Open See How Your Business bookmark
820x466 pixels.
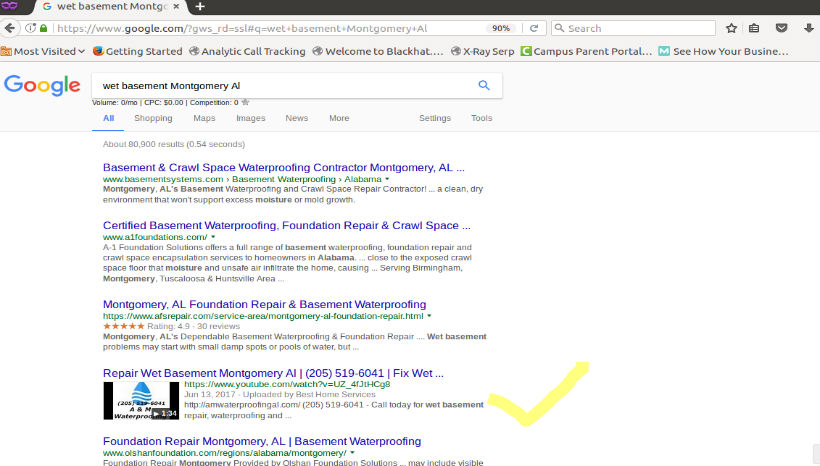click(x=723, y=51)
